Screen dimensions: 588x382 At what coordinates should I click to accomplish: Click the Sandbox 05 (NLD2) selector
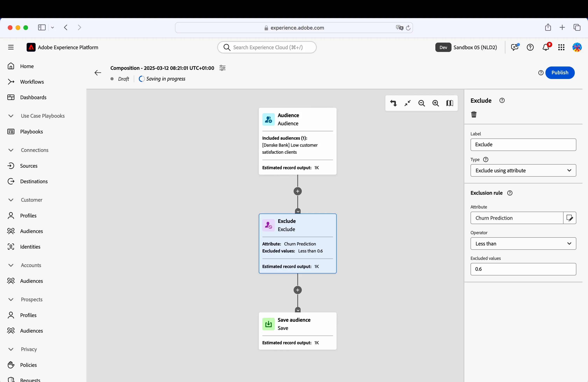point(466,47)
